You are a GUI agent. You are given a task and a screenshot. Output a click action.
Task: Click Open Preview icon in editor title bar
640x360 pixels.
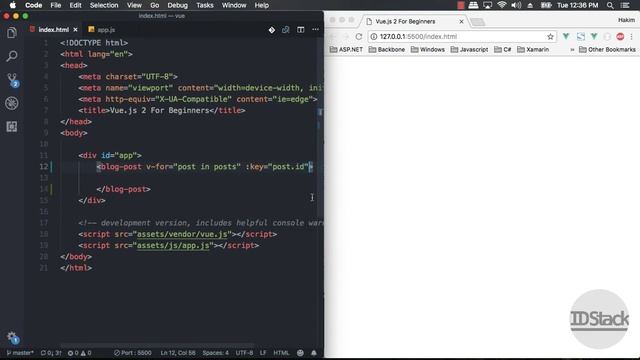click(286, 30)
